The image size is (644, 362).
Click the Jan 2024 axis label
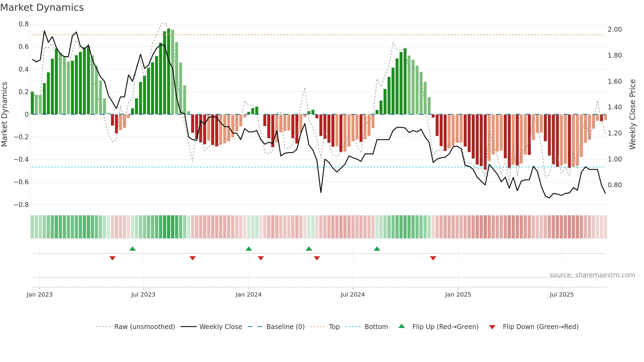249,294
